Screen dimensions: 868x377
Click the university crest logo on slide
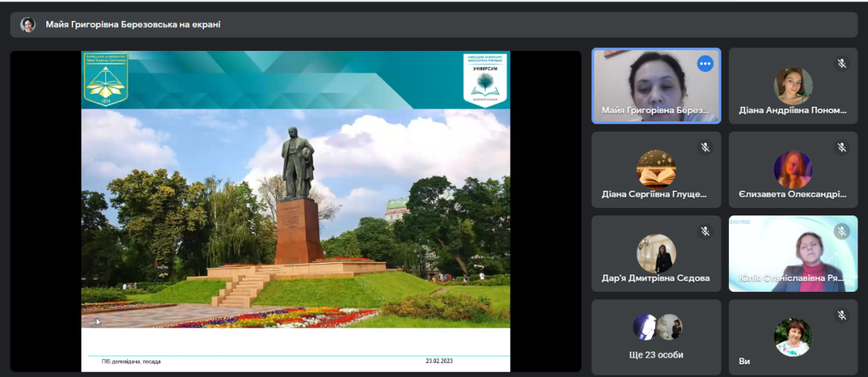[105, 79]
